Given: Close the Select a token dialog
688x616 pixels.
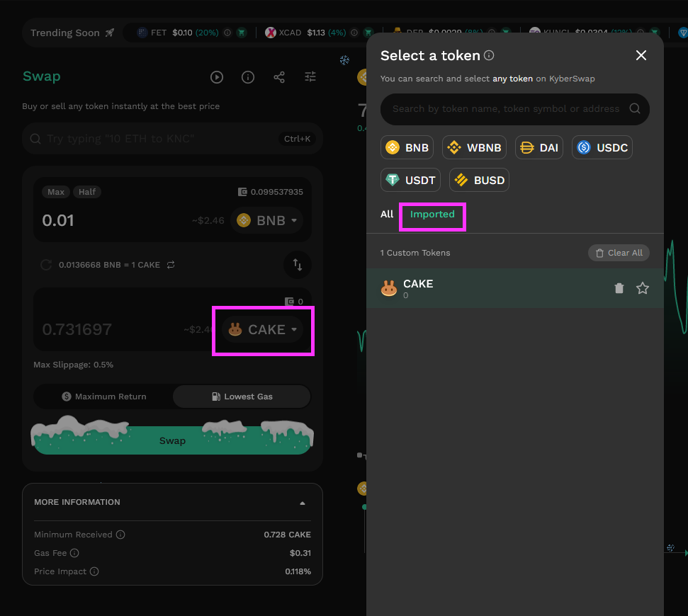Looking at the screenshot, I should point(641,55).
